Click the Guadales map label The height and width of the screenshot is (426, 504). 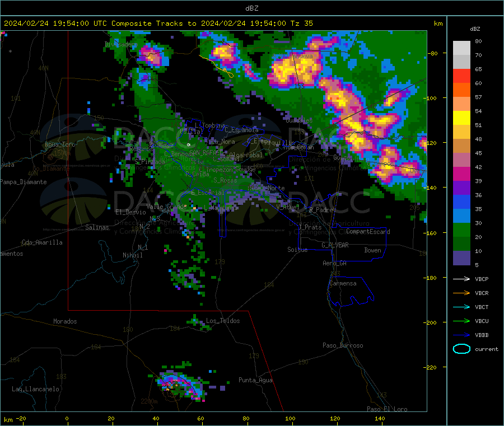click(x=299, y=120)
